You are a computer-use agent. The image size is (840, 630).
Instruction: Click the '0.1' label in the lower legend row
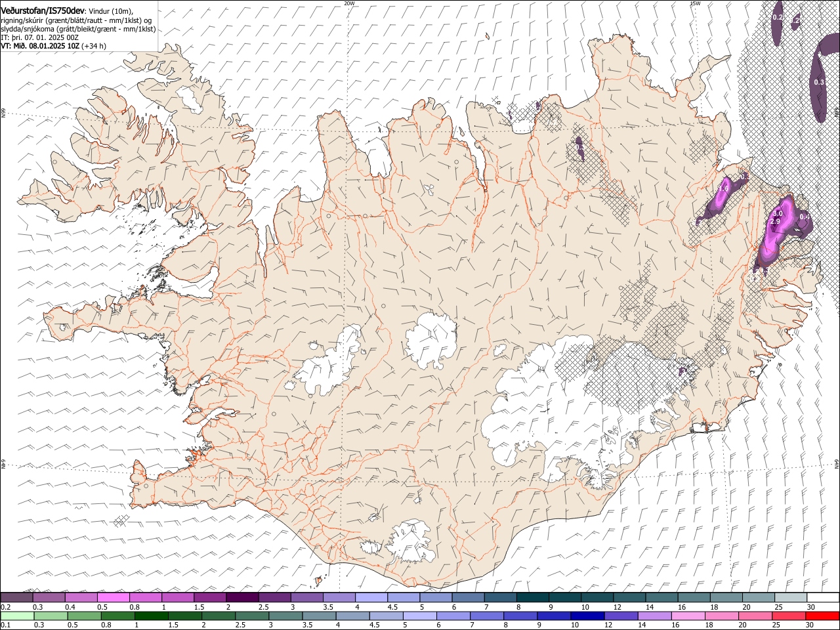[6, 625]
